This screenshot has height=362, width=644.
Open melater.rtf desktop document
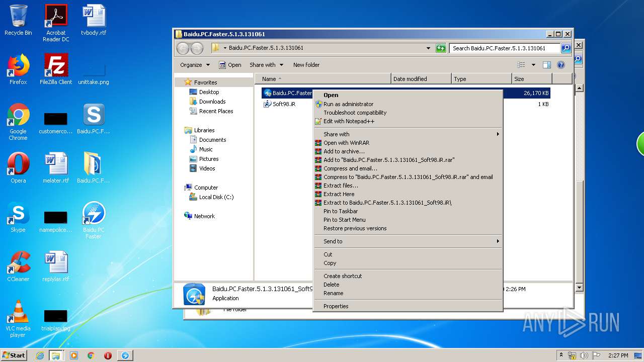[56, 168]
